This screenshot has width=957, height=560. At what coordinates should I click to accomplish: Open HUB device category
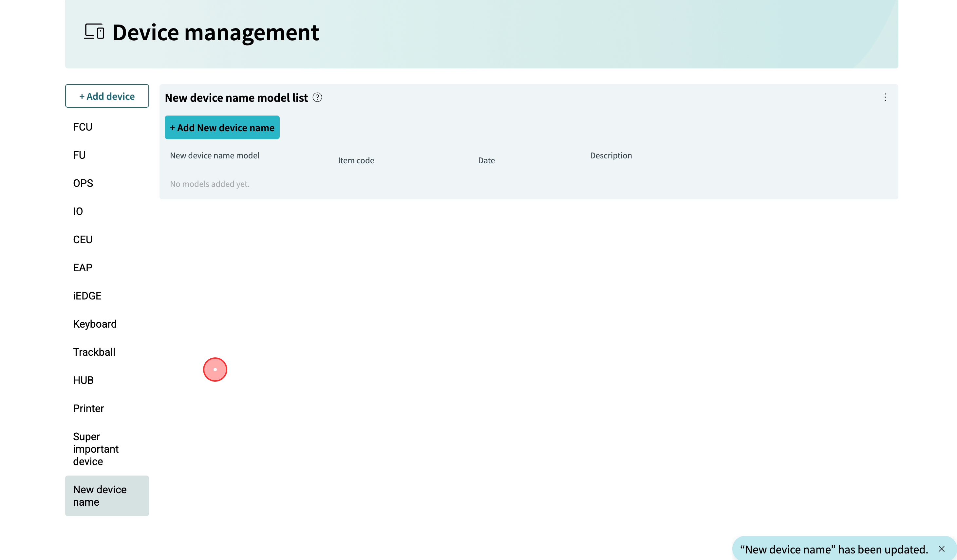[x=107, y=380]
